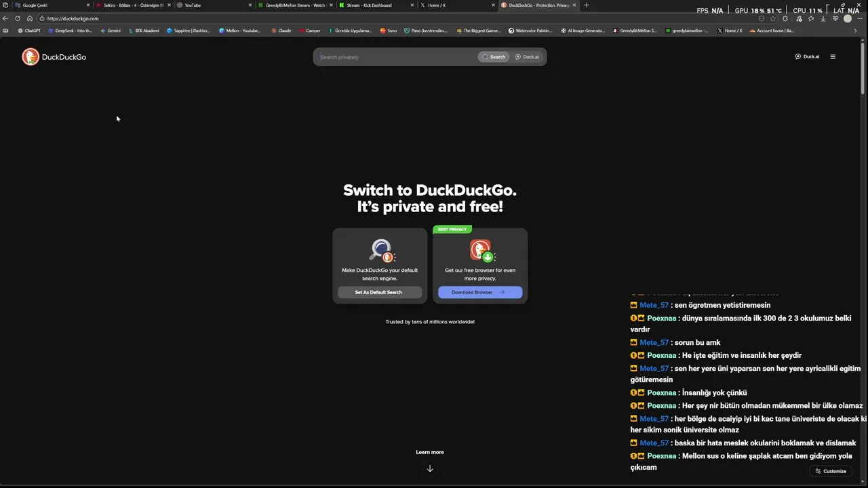Click the Search button in search bar
The height and width of the screenshot is (488, 868).
(494, 57)
